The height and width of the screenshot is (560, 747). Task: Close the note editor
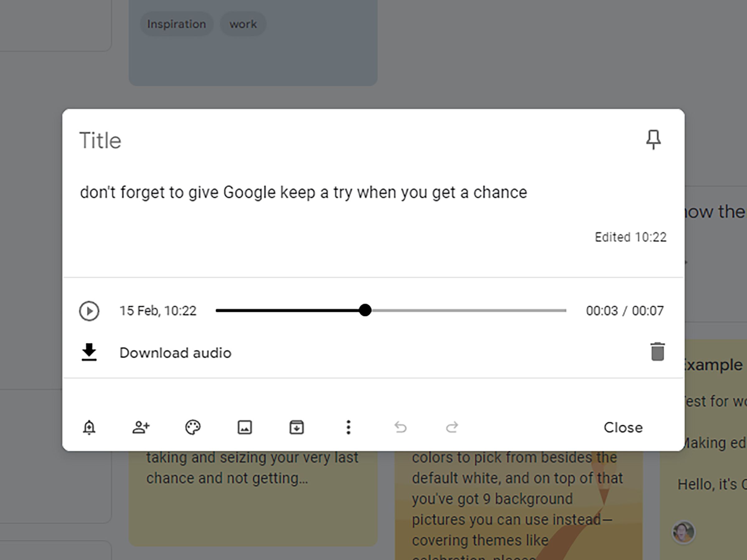tap(623, 427)
